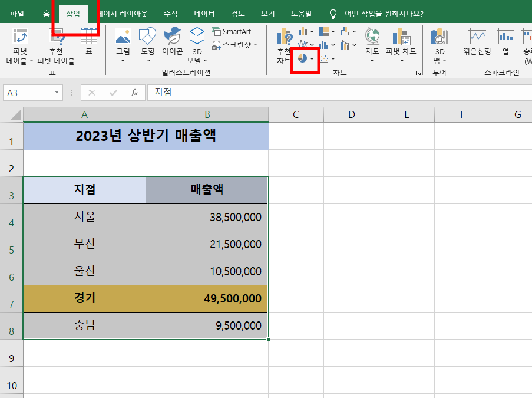
Task: Click the lightbulb Tell Me icon
Action: (x=333, y=14)
